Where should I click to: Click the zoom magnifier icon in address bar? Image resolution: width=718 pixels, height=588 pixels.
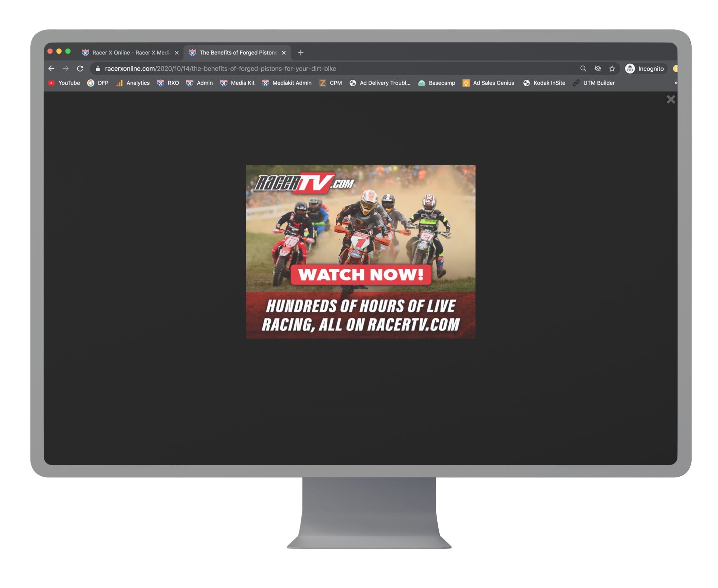point(583,69)
